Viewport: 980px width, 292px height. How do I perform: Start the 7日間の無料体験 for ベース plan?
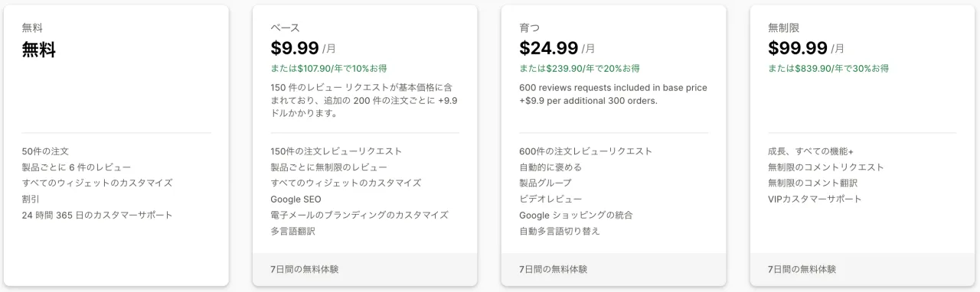(305, 269)
